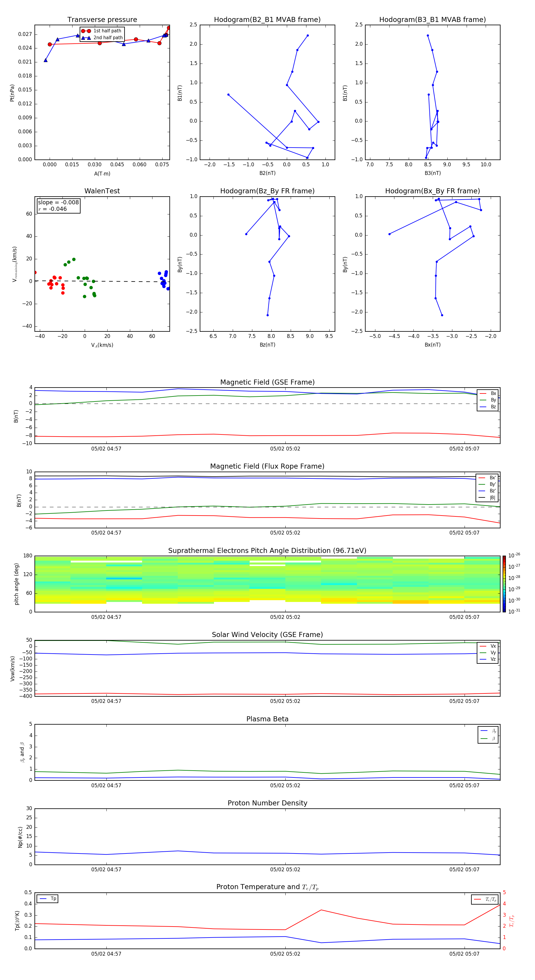Click the 'WalenTest' plot title
This screenshot has height=980, width=535.
[102, 191]
